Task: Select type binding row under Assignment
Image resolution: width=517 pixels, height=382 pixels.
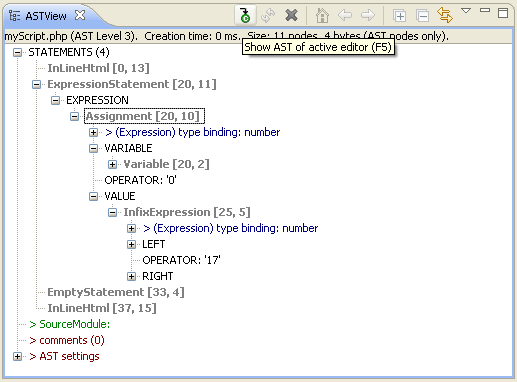Action: point(193,132)
